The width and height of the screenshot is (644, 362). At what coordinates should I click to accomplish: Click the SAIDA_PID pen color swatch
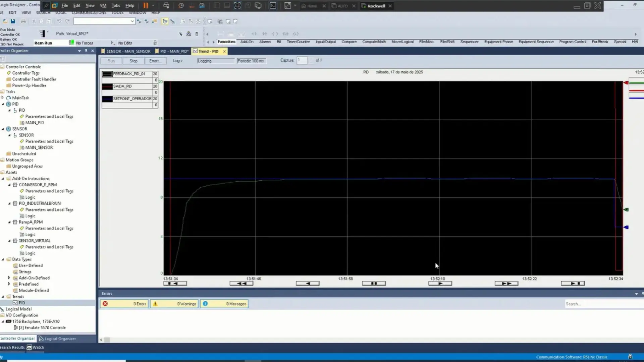pos(107,86)
